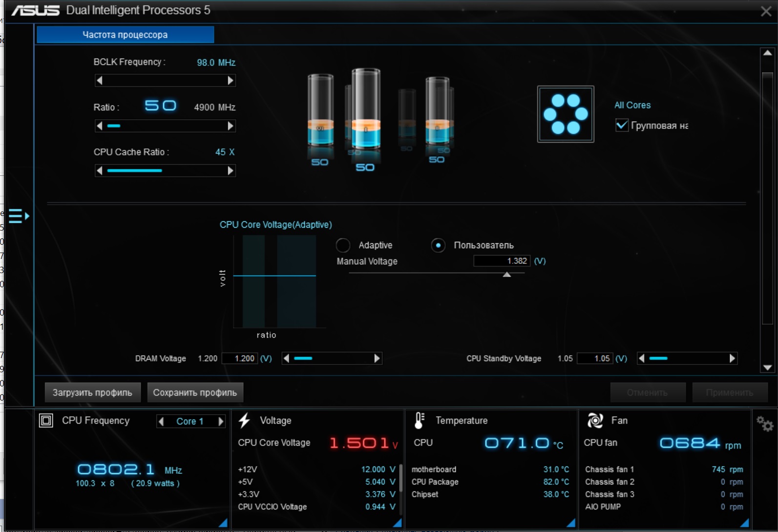The width and height of the screenshot is (778, 532).
Task: Click the motherboard temperature row
Action: pyautogui.click(x=490, y=469)
